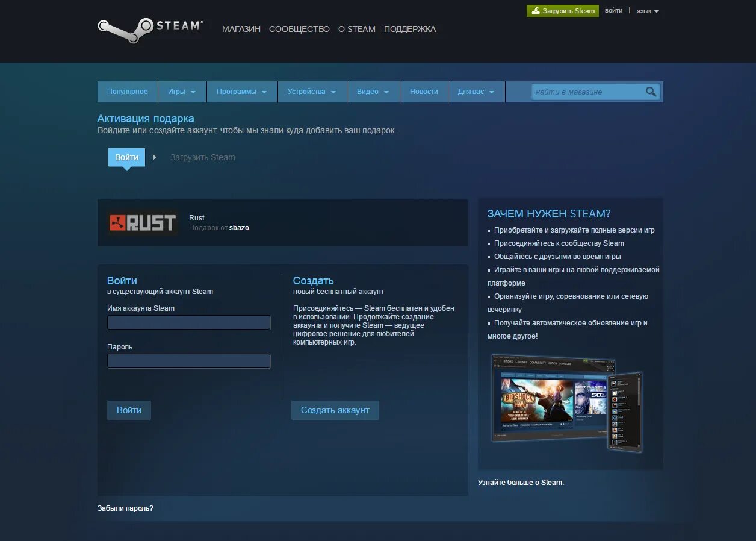Click the magnifier search icon
Screen dimensions: 756x541
pos(651,92)
